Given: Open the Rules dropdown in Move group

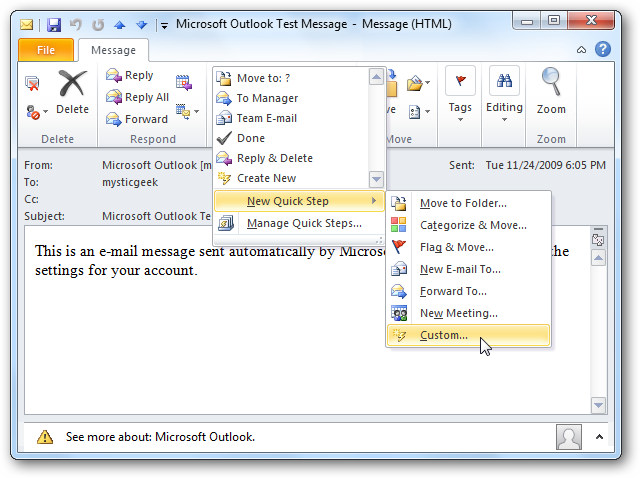Looking at the screenshot, I should 418,83.
